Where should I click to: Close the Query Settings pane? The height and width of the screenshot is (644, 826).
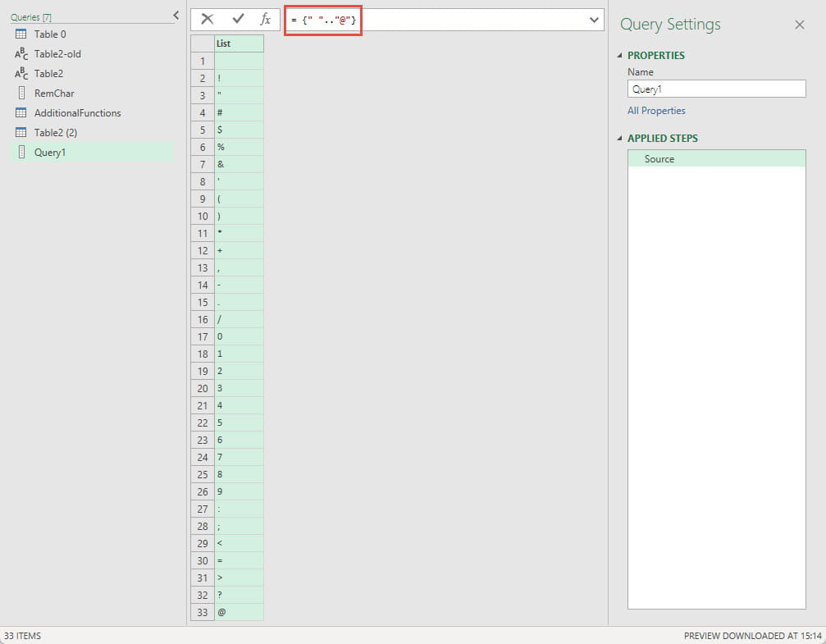pos(800,25)
